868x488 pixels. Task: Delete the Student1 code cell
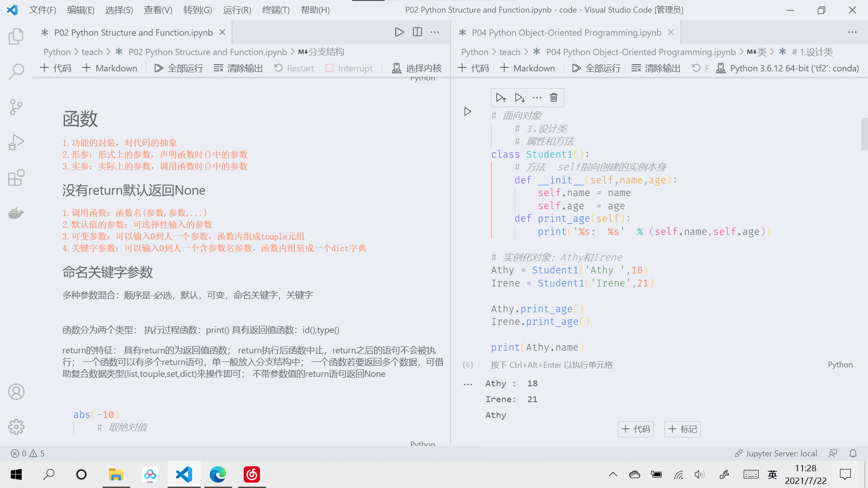pos(553,98)
